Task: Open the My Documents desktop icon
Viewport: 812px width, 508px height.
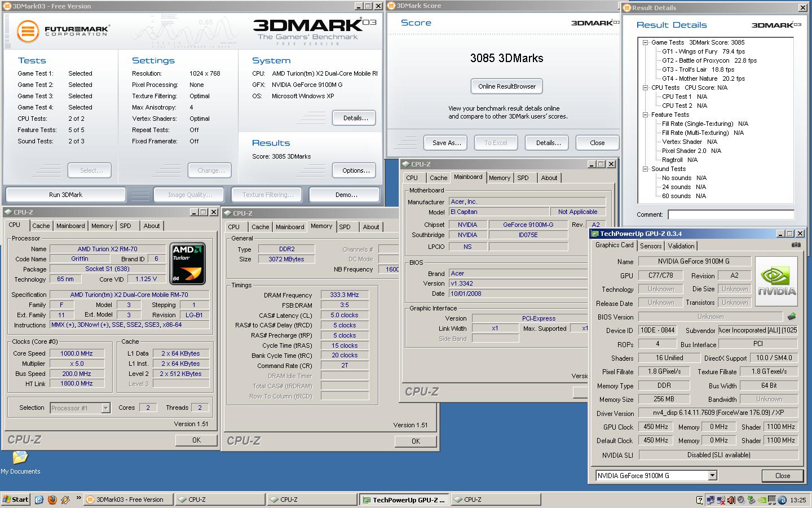Action: (20, 462)
